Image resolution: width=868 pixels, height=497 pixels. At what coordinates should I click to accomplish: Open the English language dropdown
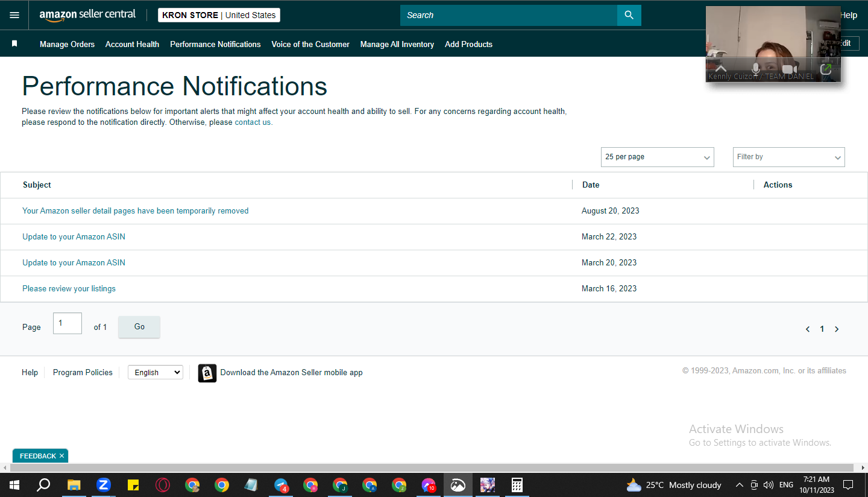(156, 372)
